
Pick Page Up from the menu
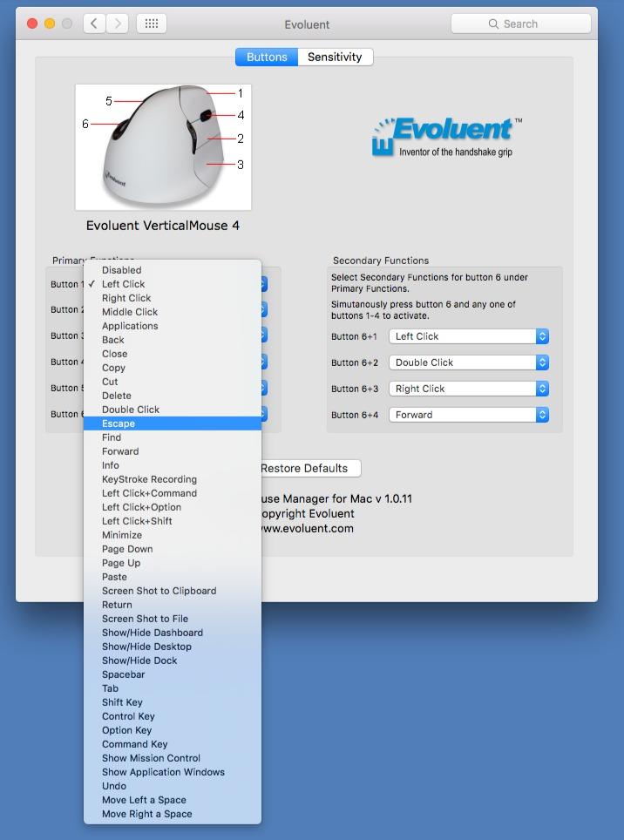(x=173, y=563)
